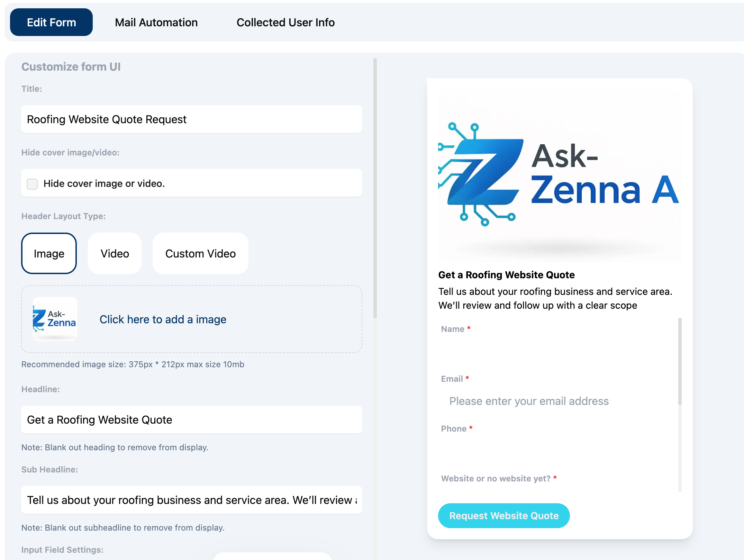Click the Sub Headline text box
Image resolution: width=744 pixels, height=560 pixels.
[x=191, y=500]
